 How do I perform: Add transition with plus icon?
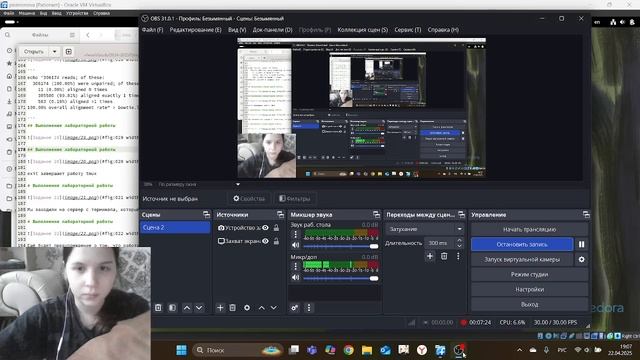point(430,256)
